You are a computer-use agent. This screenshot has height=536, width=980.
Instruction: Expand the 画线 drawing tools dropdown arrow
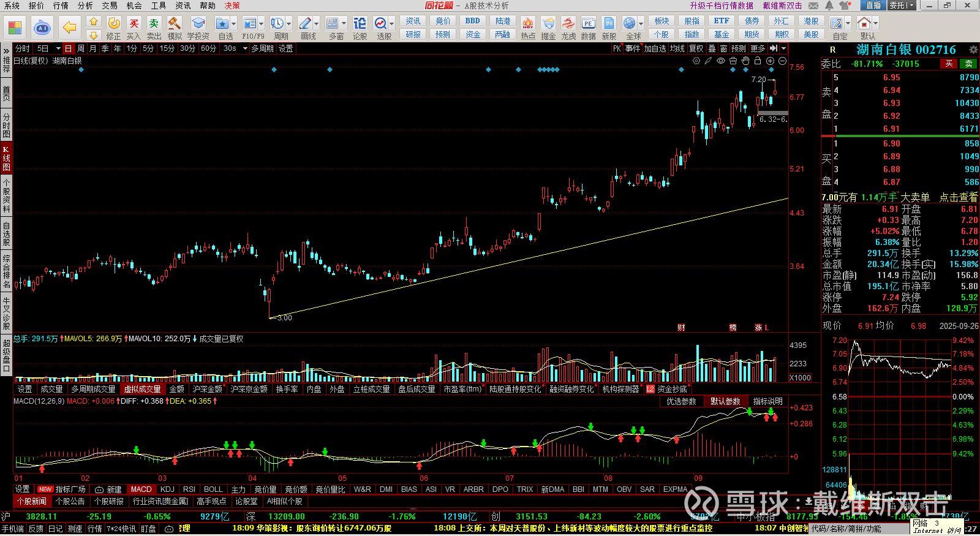pos(316,23)
